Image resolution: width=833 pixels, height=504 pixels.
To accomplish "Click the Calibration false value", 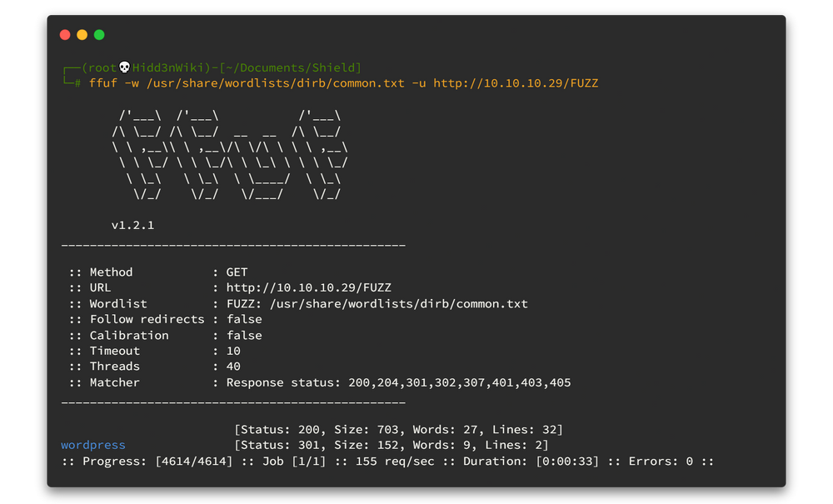I will (244, 335).
